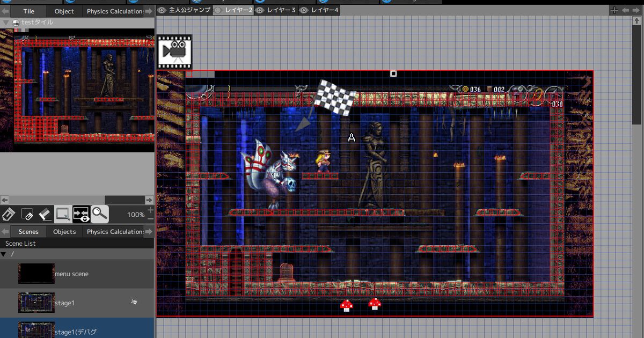Click the testタイル tileset icon
This screenshot has height=338, width=644.
pos(16,23)
